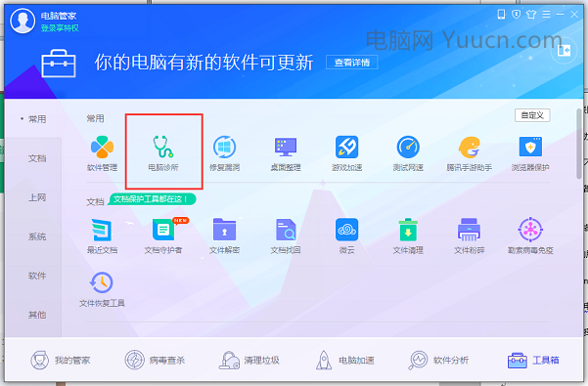This screenshot has height=386, width=588.
Task: Open 修复漏洞 vulnerability repair tool
Action: [x=224, y=153]
